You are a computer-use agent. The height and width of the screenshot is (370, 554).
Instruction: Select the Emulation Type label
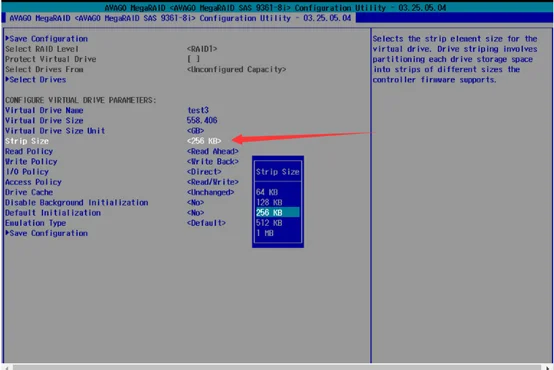click(x=35, y=223)
